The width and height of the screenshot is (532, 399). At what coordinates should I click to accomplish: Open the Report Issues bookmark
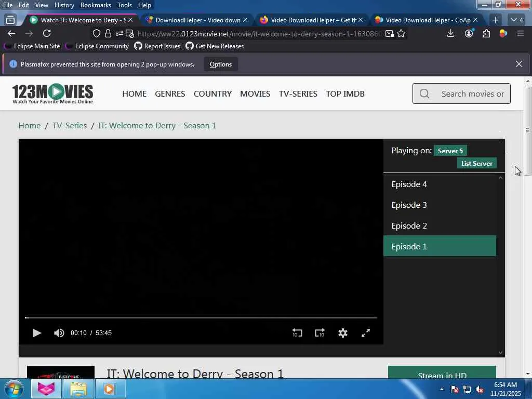(157, 46)
